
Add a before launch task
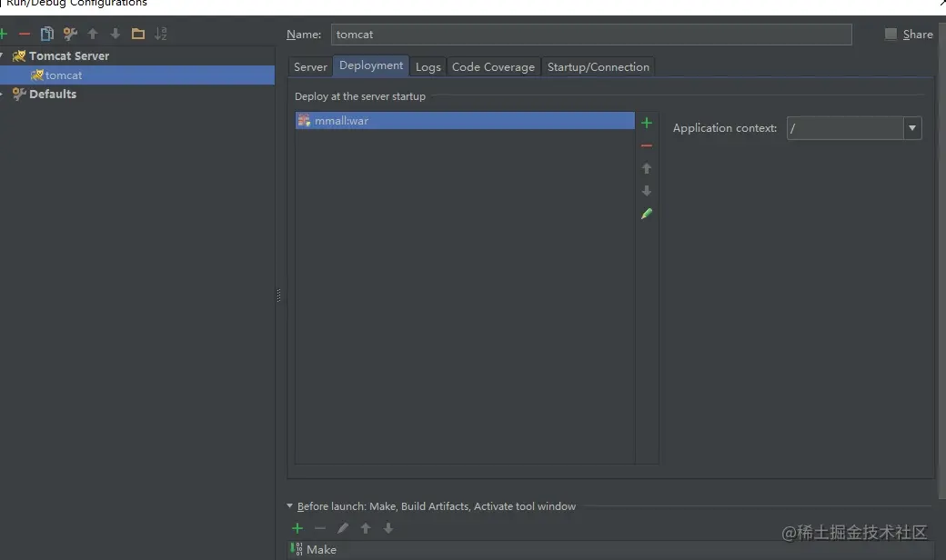pyautogui.click(x=297, y=528)
